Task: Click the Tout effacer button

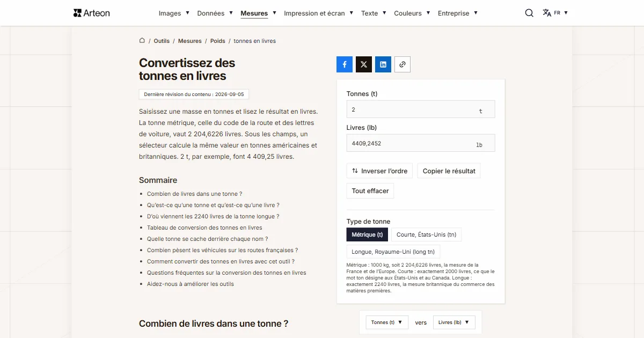Action: pyautogui.click(x=370, y=191)
